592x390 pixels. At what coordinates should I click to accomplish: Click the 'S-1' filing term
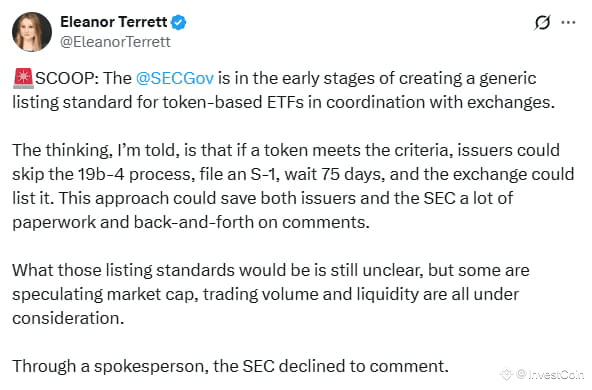(x=262, y=174)
